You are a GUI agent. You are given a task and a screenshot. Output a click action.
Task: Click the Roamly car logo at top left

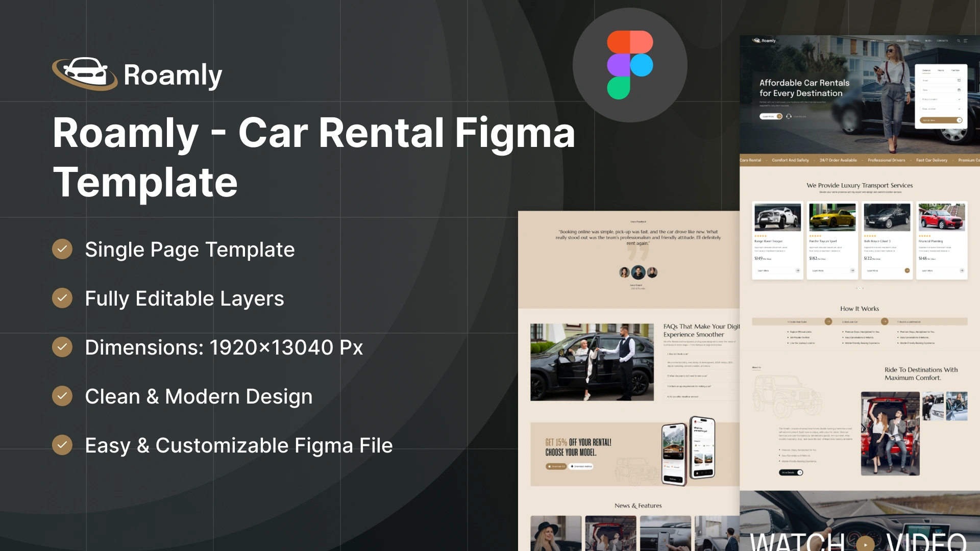pyautogui.click(x=85, y=73)
